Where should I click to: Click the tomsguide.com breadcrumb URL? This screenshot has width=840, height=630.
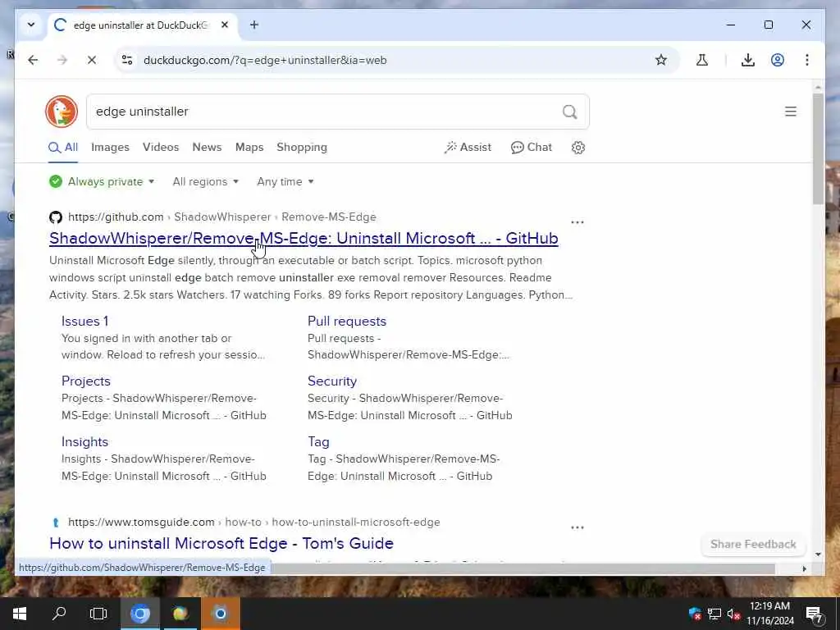click(254, 523)
